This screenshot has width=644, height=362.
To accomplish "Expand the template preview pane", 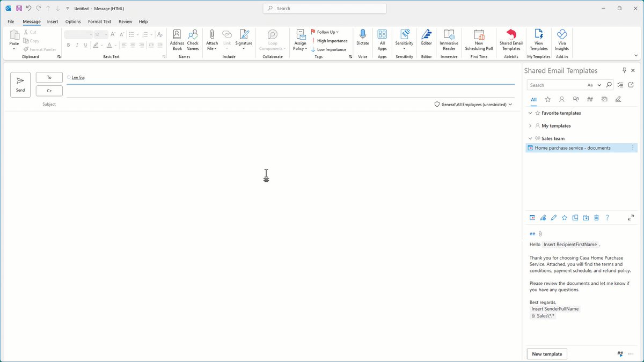I will click(631, 218).
